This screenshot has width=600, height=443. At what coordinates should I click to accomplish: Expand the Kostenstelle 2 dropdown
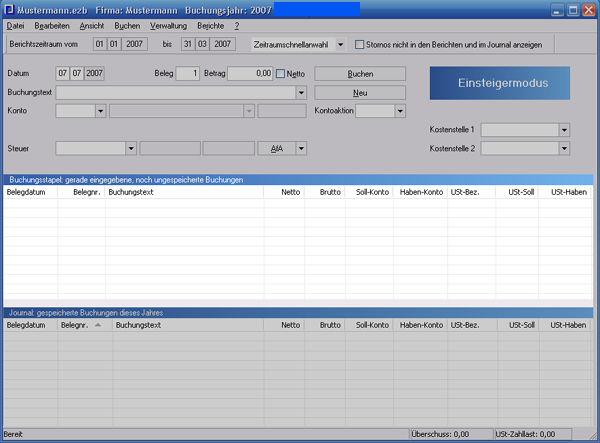point(564,148)
